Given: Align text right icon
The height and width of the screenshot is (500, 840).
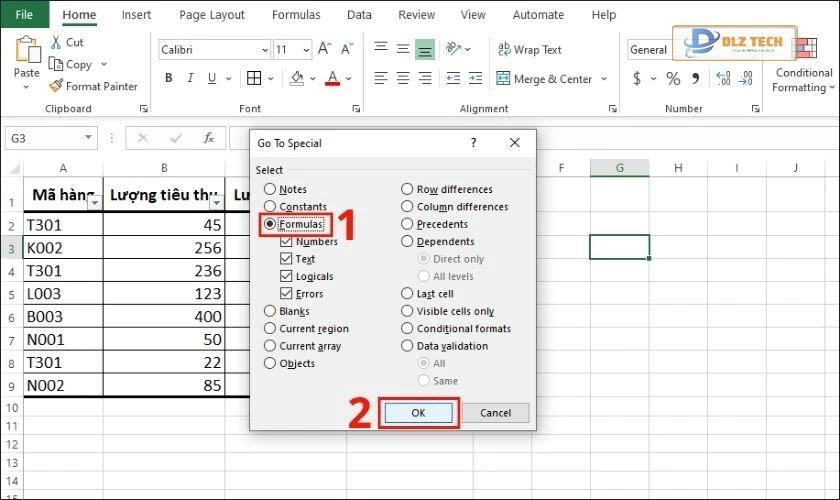Looking at the screenshot, I should point(425,79).
